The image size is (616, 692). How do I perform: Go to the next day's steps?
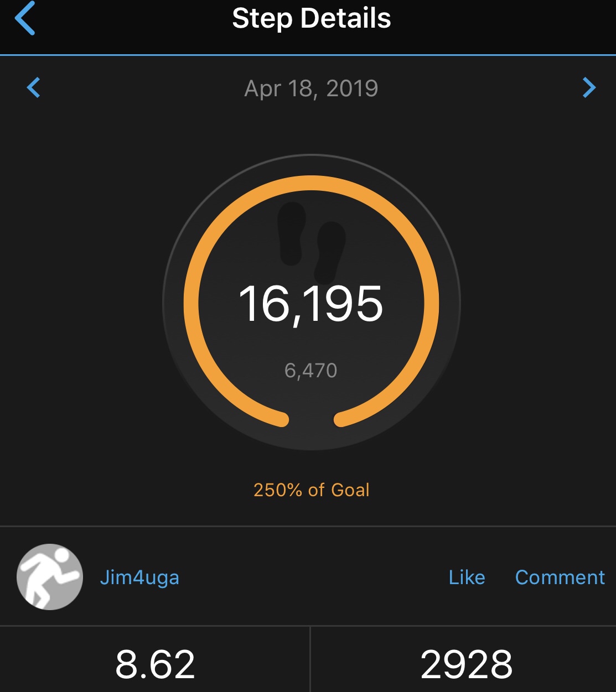589,87
